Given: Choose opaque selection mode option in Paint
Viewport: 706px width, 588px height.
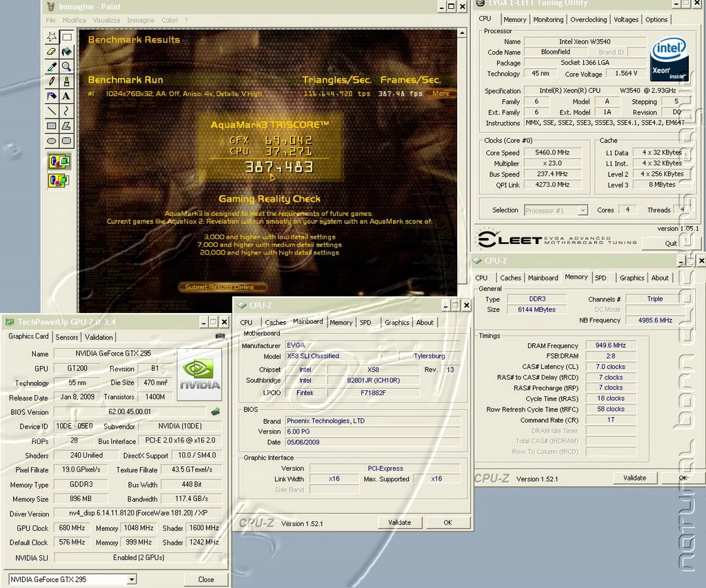Looking at the screenshot, I should coord(59,161).
